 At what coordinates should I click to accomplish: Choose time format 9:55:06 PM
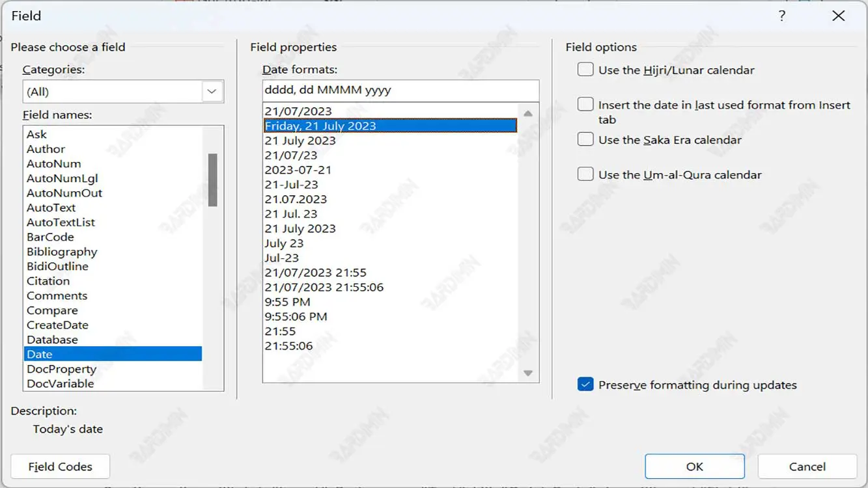[296, 316]
